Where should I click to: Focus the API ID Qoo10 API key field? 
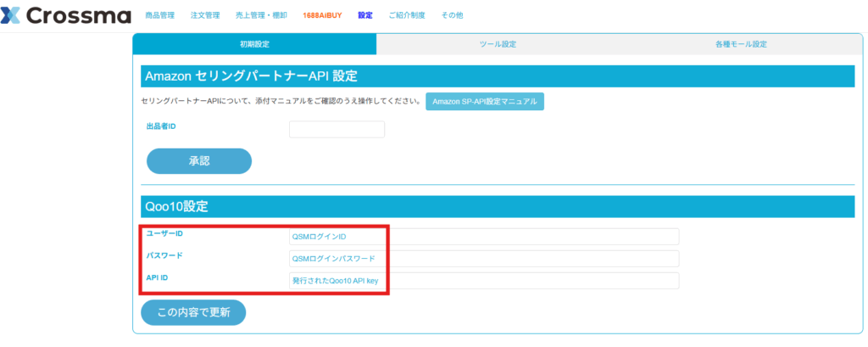tap(484, 281)
